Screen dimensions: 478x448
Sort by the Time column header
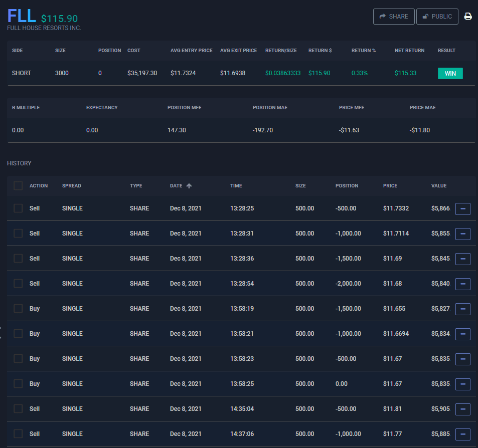click(x=236, y=186)
